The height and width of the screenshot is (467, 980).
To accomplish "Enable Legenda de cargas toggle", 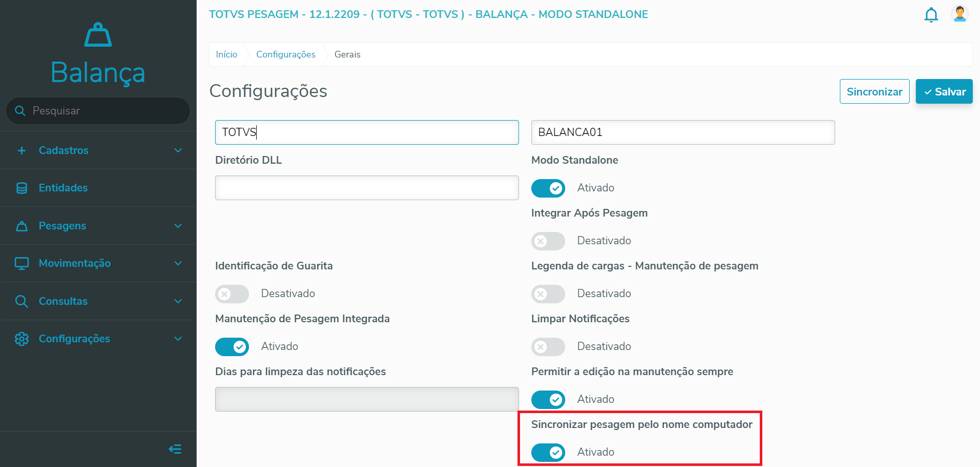I will tap(548, 294).
